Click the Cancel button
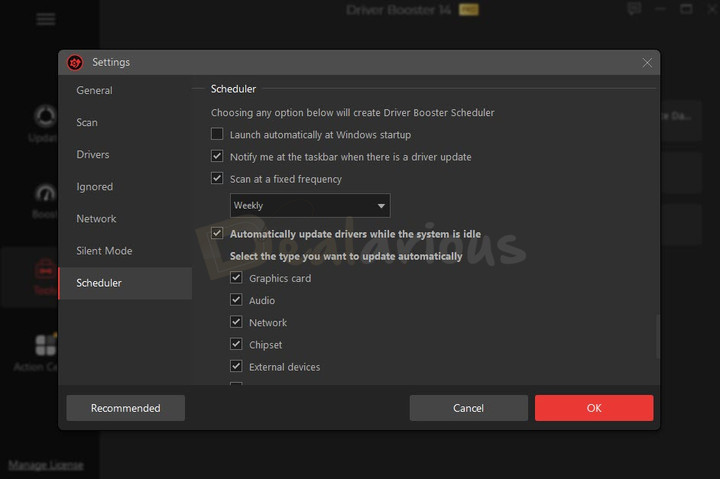 [468, 408]
